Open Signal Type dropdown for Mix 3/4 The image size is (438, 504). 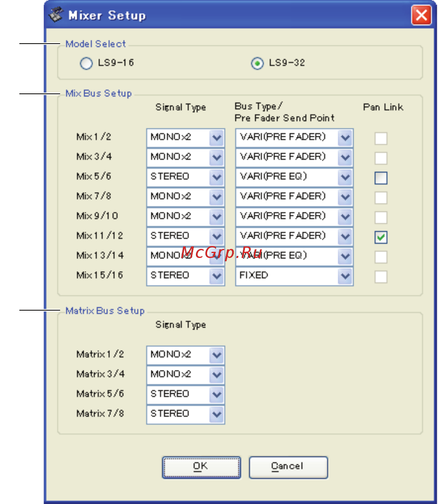(186, 158)
